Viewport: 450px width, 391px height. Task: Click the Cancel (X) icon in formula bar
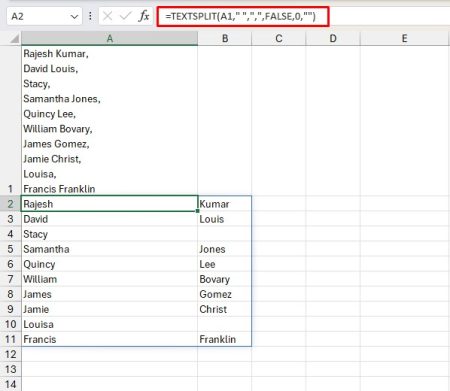[108, 16]
